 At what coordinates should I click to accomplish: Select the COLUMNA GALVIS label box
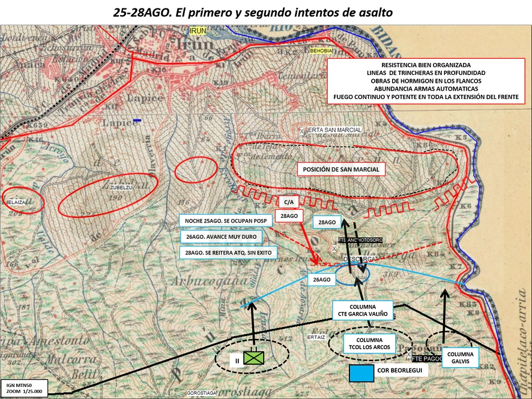tap(460, 358)
